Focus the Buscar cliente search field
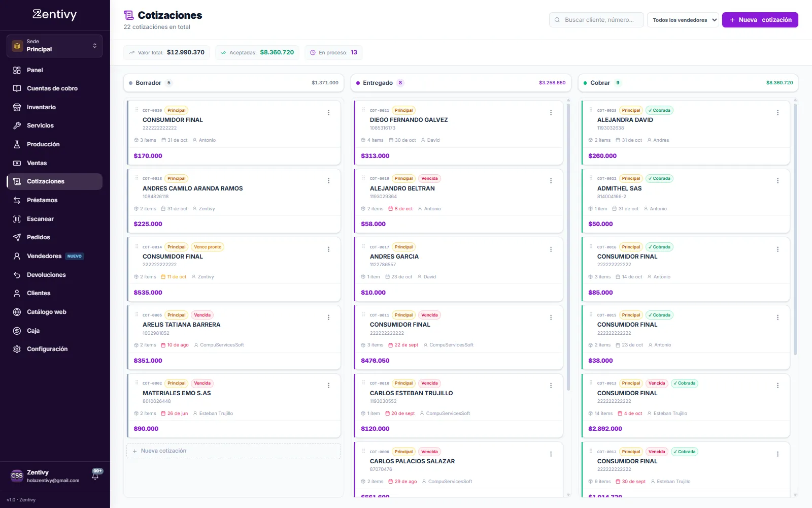Screen dimensions: 812x508 point(596,20)
